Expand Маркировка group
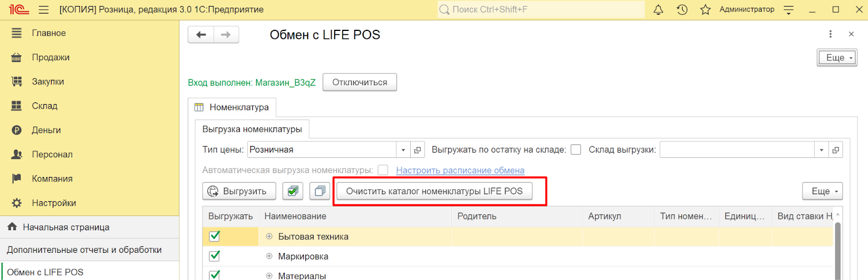 269,256
